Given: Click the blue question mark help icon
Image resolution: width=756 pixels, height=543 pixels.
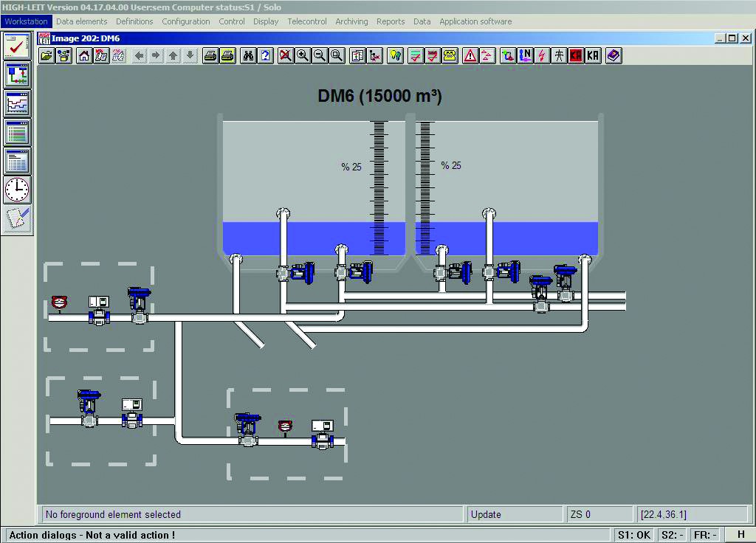Looking at the screenshot, I should (x=266, y=55).
